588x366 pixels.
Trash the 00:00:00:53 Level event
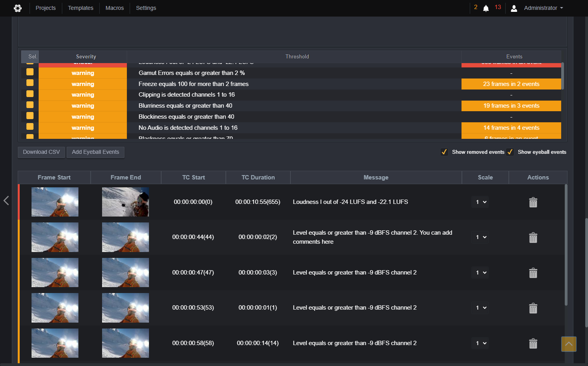coord(533,308)
